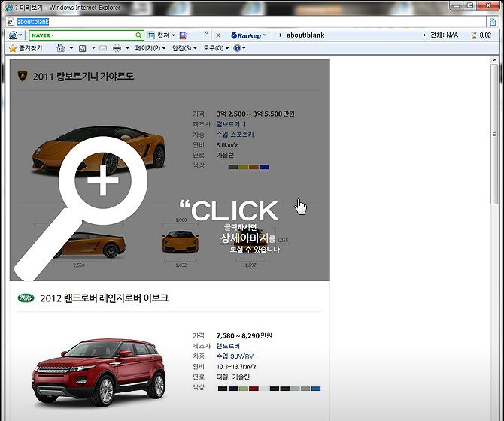Click the 랜드로버 manufacturer link
The height and width of the screenshot is (421, 504).
point(228,346)
